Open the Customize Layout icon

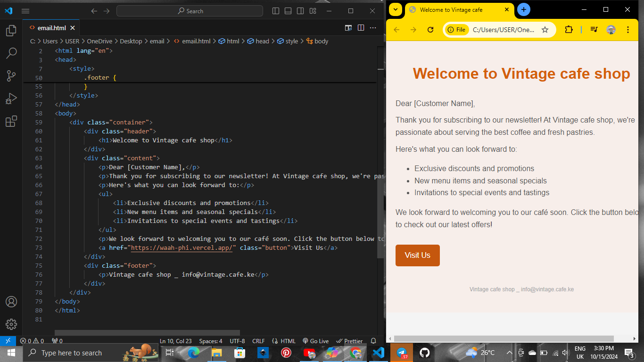coord(313,11)
